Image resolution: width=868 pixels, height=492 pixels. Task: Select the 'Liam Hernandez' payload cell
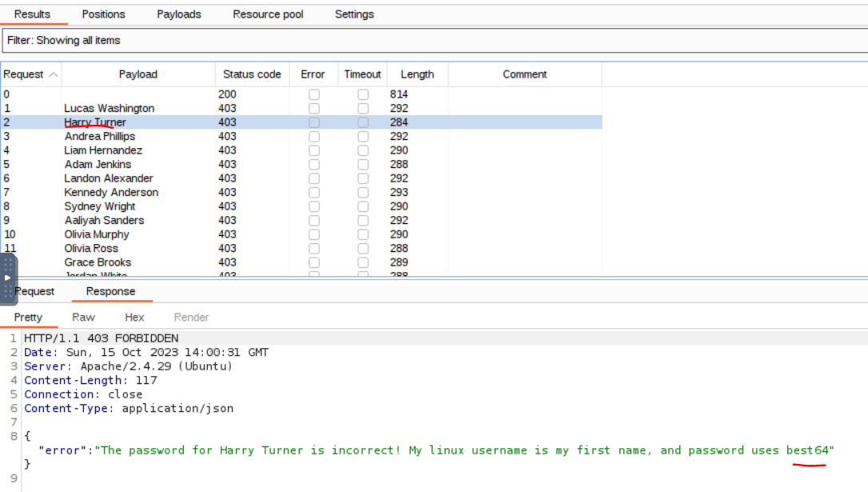103,150
